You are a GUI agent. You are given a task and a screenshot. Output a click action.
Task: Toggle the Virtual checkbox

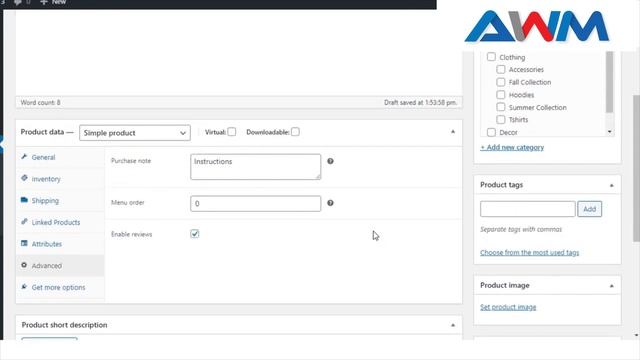click(231, 132)
